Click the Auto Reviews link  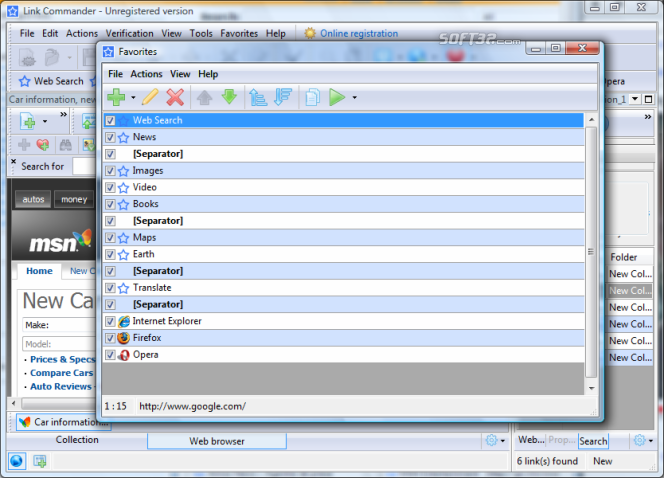pos(61,386)
